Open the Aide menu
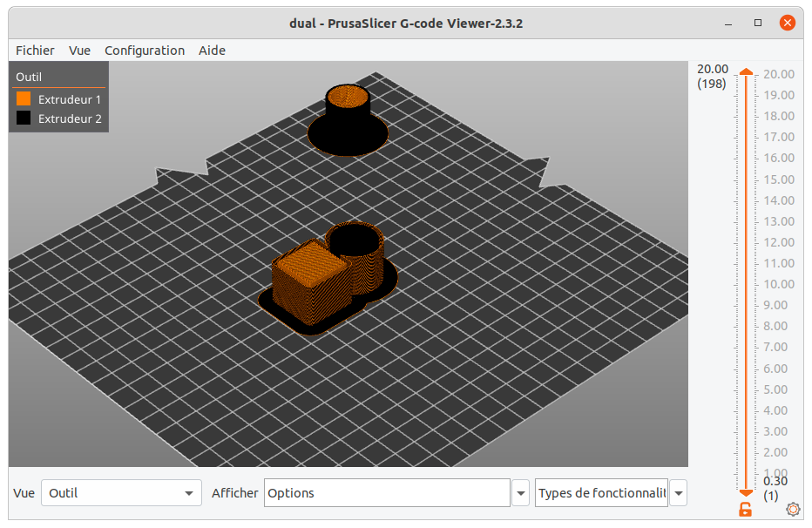812x528 pixels. tap(212, 51)
